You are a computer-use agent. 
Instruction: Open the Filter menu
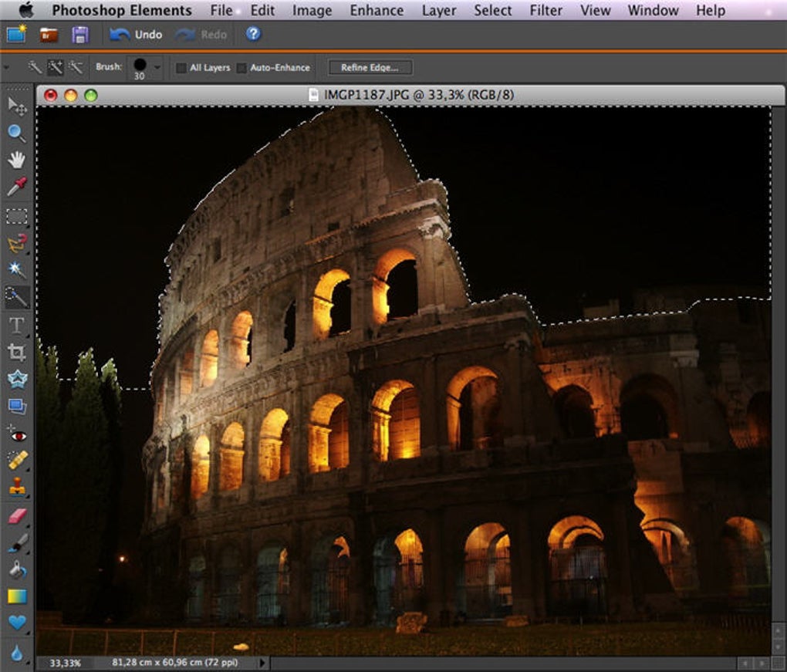[545, 11]
